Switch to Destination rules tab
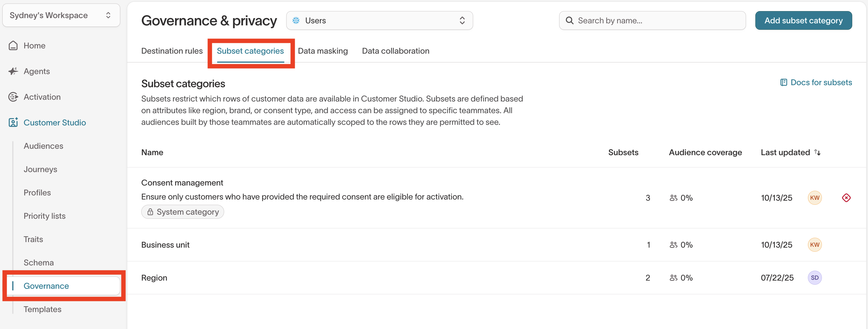The image size is (868, 329). tap(172, 51)
